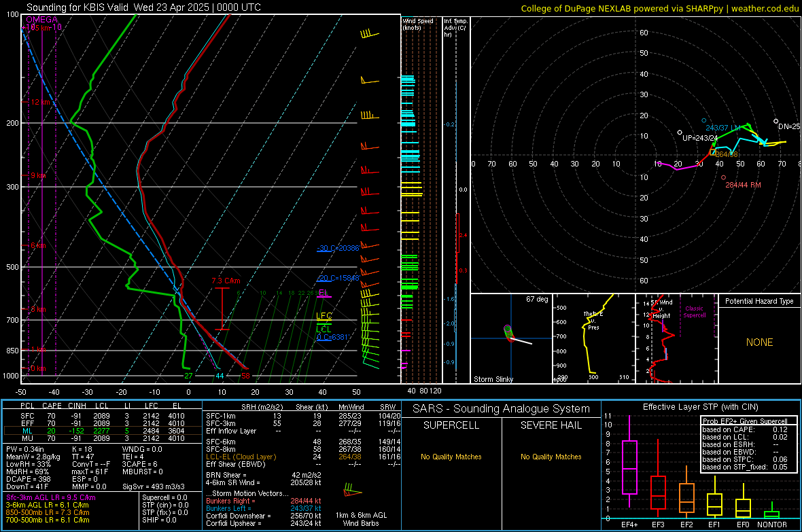Click the LFC level marker on the skew-T
This screenshot has width=802, height=532.
tap(324, 316)
